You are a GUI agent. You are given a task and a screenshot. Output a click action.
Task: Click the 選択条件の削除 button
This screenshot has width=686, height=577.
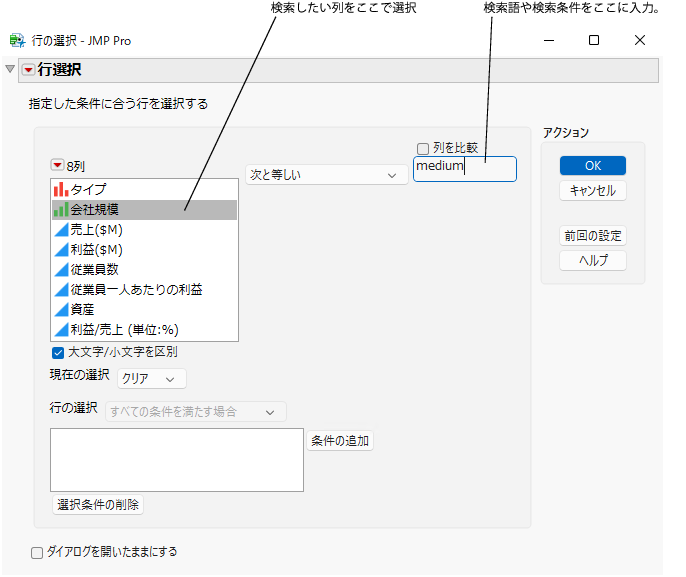98,505
